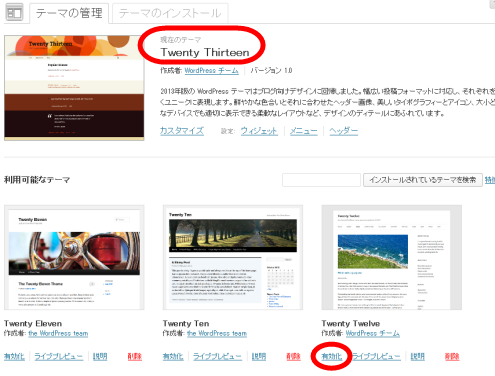Screen dimensions: 495x376
Task: Open ライブプレビュー for Twenty Eleven
Action: tap(58, 356)
